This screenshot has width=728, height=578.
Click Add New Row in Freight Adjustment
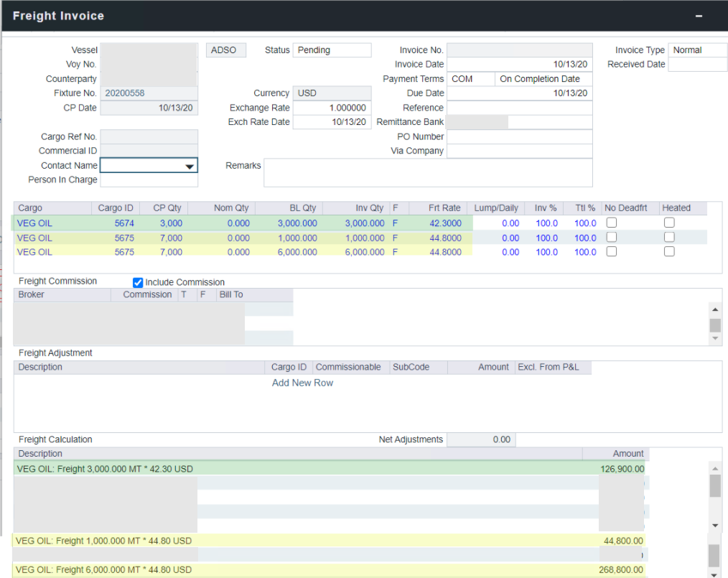(x=302, y=383)
